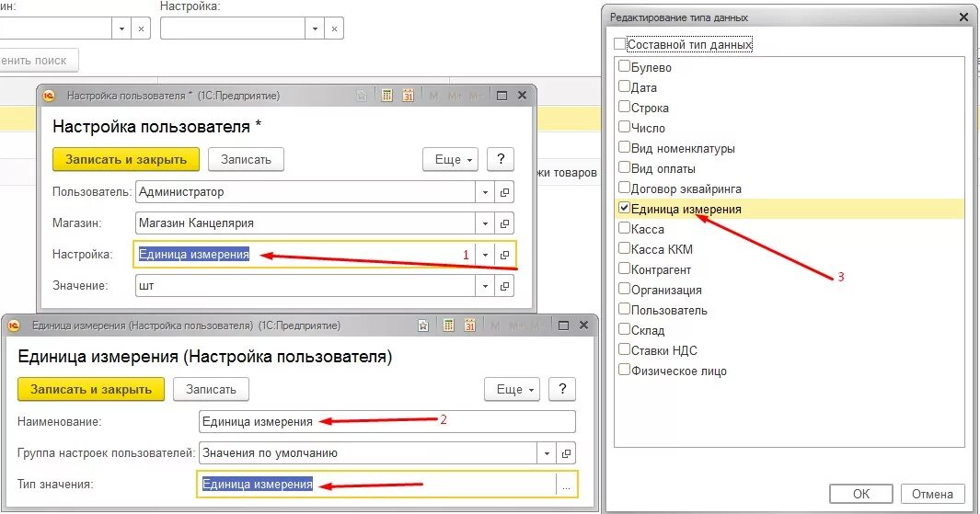Maximize the Единица измерения window
This screenshot has height=514, width=980.
(x=563, y=326)
